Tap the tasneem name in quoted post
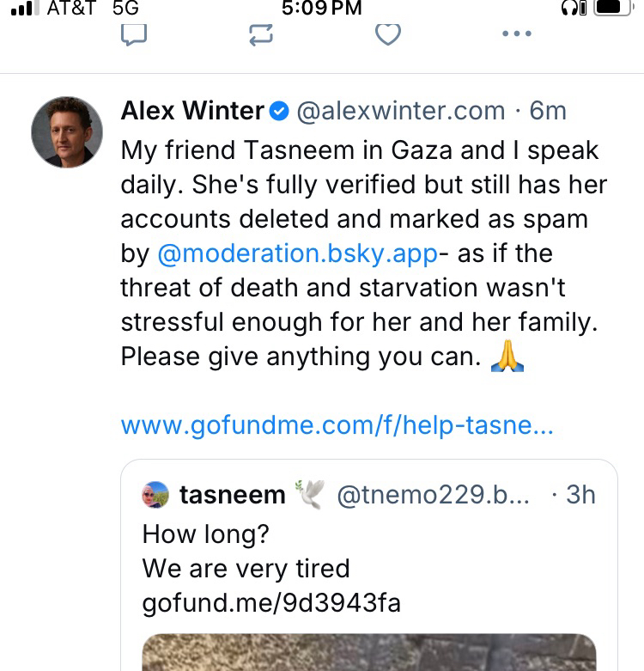The width and height of the screenshot is (644, 671). 232,495
